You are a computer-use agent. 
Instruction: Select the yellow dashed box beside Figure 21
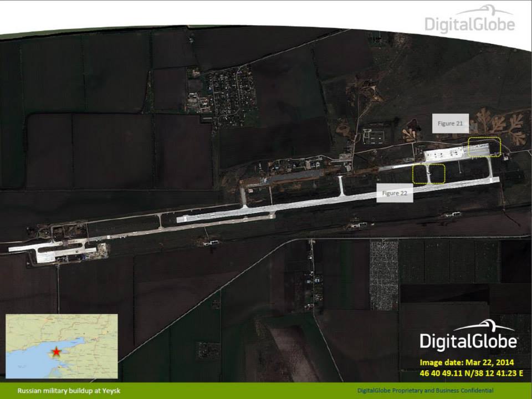pyautogui.click(x=484, y=147)
